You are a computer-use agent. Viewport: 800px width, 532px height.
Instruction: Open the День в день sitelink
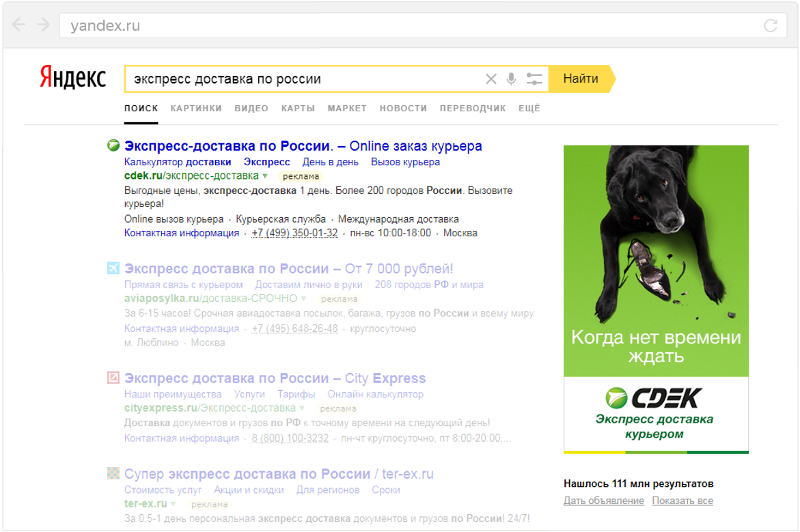point(330,163)
